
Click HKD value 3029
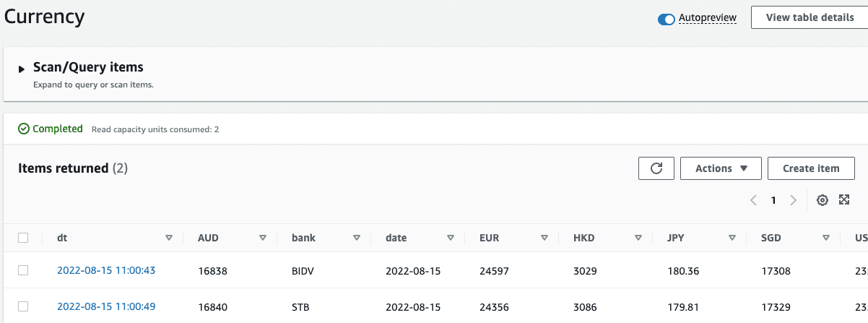pos(585,271)
